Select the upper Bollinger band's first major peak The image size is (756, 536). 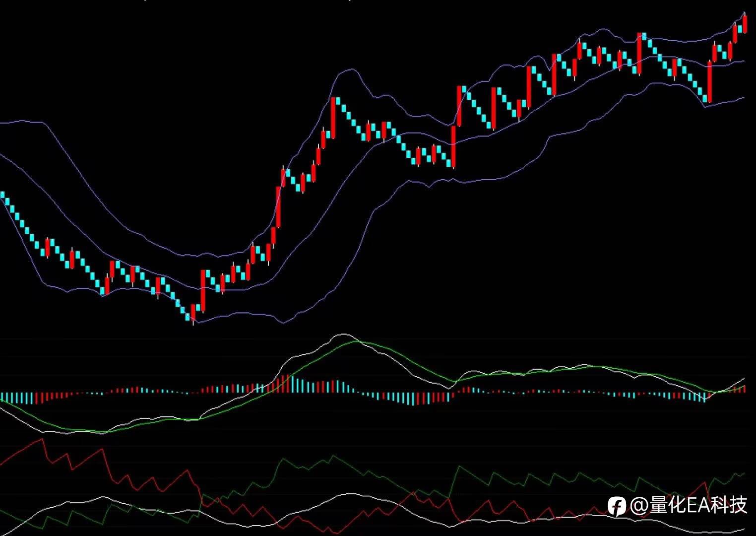(x=352, y=70)
